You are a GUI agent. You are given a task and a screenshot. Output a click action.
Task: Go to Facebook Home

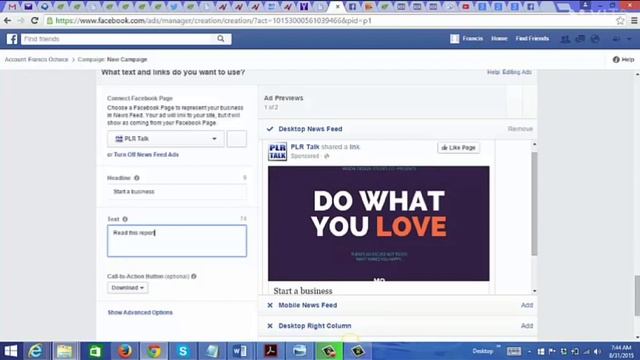tap(499, 38)
